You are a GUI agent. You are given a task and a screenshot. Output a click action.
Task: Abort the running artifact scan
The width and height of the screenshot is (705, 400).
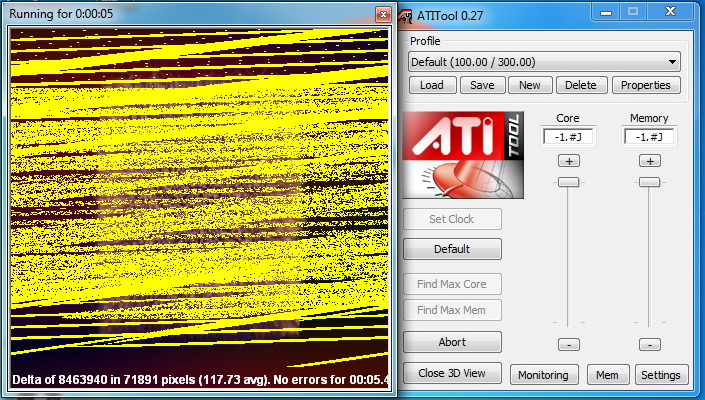pyautogui.click(x=452, y=342)
